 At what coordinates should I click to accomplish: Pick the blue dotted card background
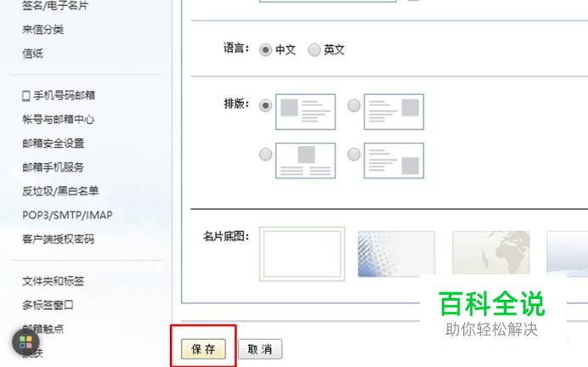[x=396, y=254]
